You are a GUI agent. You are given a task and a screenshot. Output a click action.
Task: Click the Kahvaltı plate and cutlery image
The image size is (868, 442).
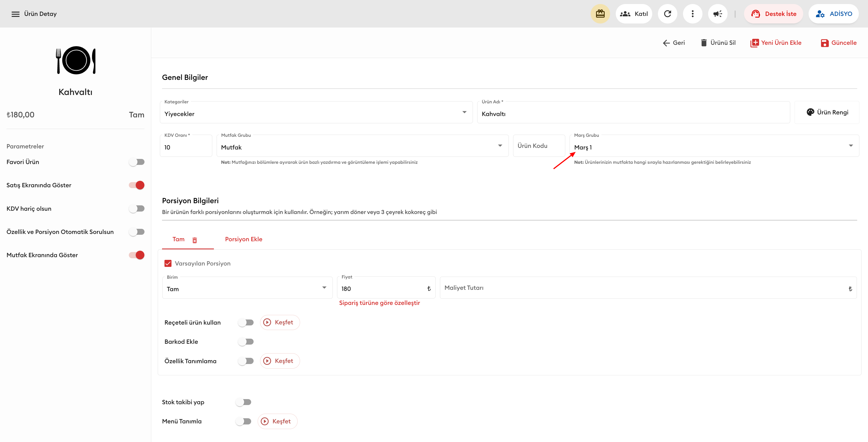click(x=75, y=60)
